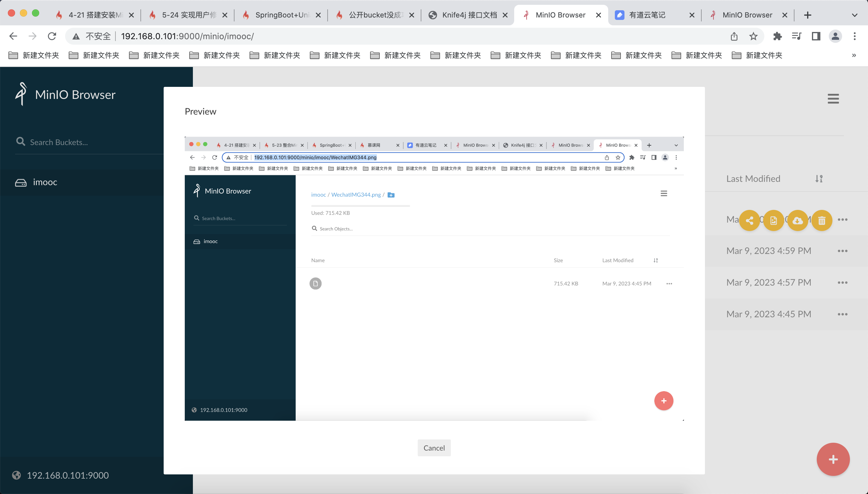Screen dimensions: 868x494
Task: Open the Chrome profile avatar
Action: 835,36
